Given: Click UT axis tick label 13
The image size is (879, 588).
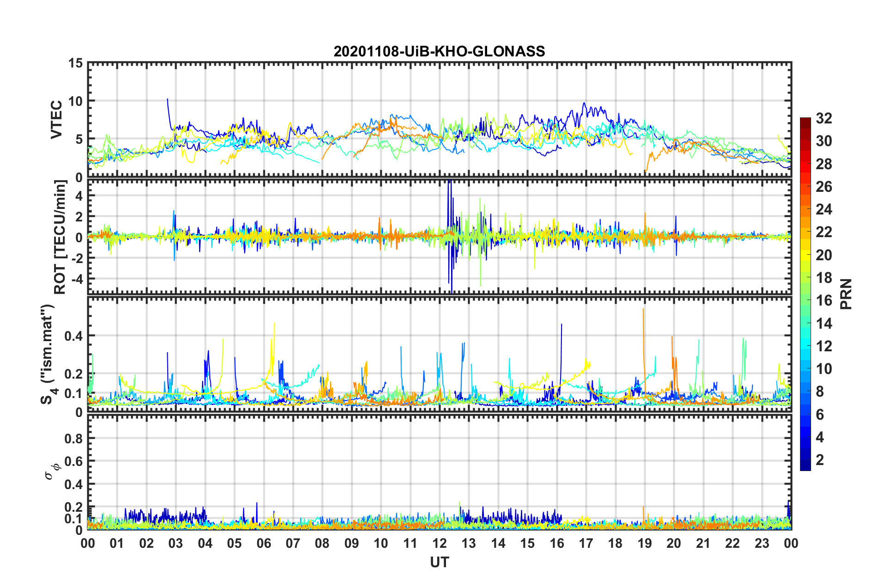Looking at the screenshot, I should [x=469, y=543].
